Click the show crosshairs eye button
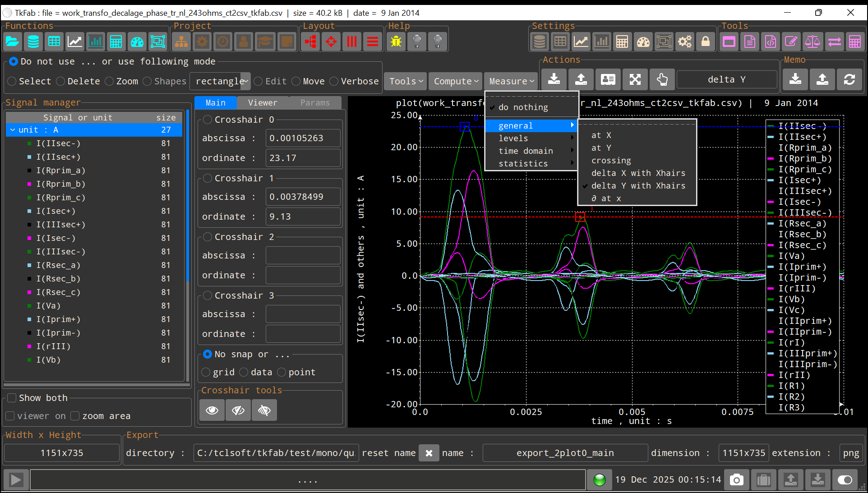Screen dimensions: 868x493 pyautogui.click(x=212, y=410)
